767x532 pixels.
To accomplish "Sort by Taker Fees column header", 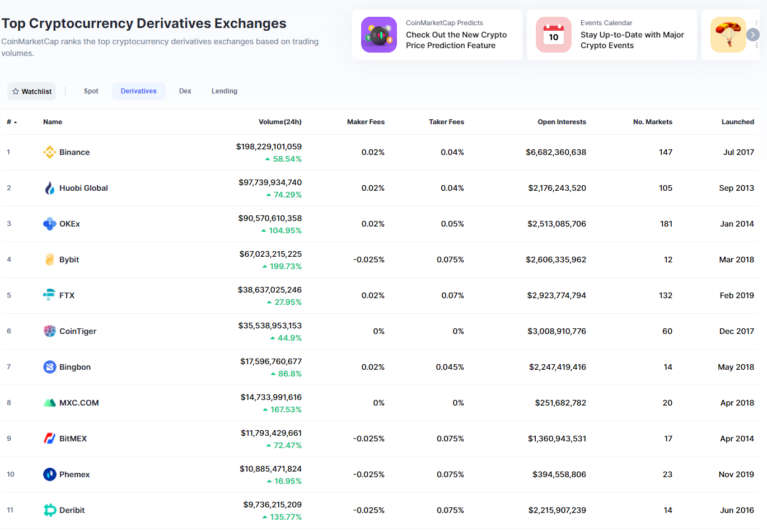I will click(x=446, y=122).
